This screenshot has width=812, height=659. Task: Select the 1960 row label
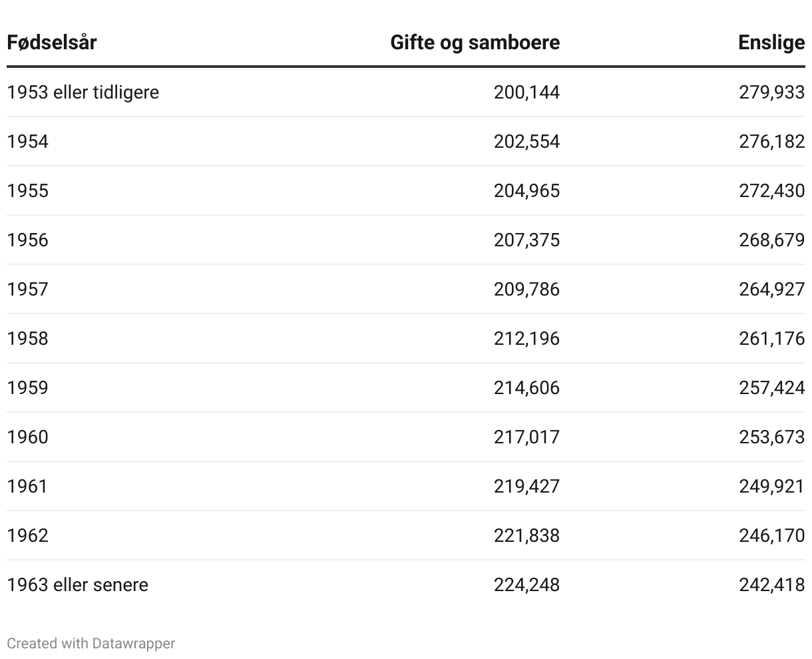point(28,437)
